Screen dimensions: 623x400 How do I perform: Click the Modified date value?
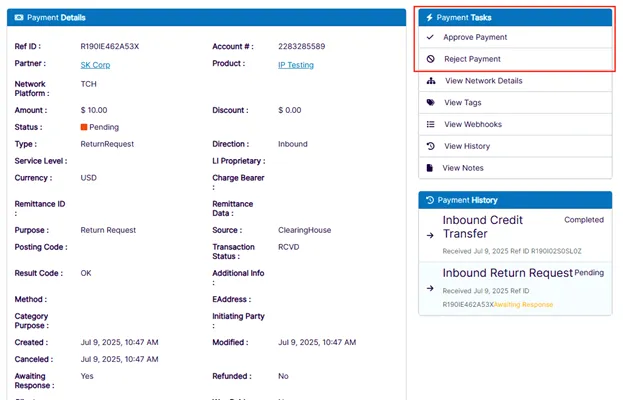[317, 342]
